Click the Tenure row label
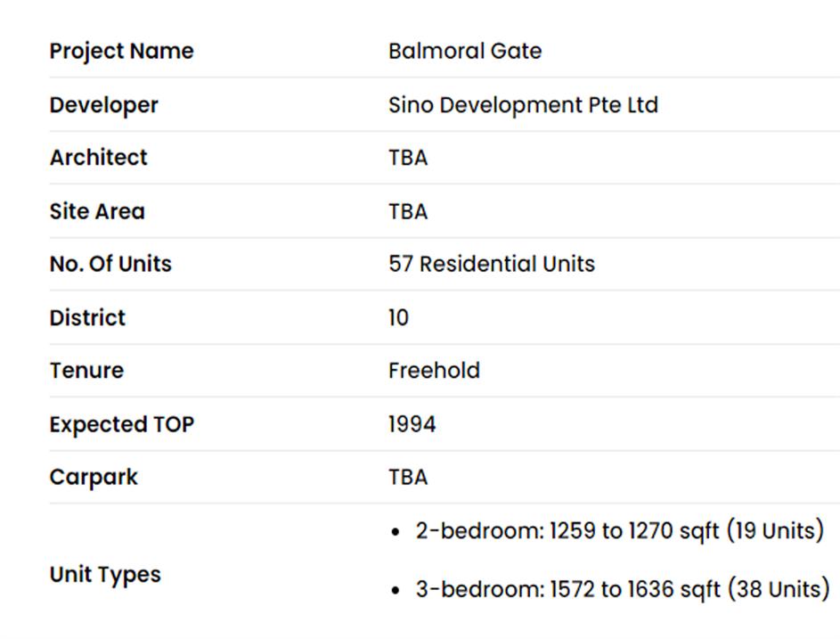840x639 pixels. tap(86, 370)
